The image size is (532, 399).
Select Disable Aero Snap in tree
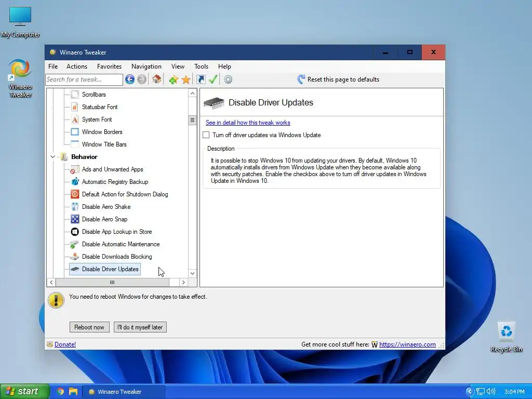pyautogui.click(x=104, y=219)
